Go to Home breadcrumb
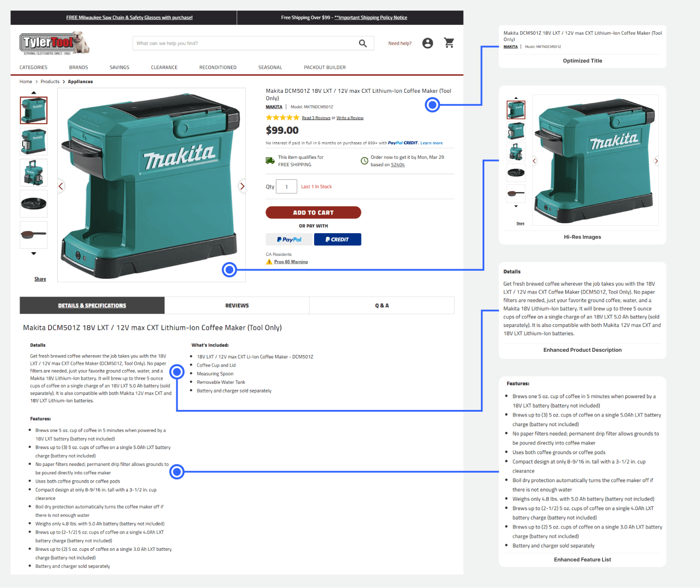 point(26,81)
